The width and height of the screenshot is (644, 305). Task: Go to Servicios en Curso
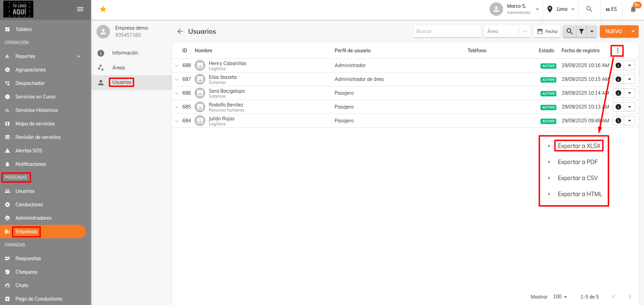[35, 97]
